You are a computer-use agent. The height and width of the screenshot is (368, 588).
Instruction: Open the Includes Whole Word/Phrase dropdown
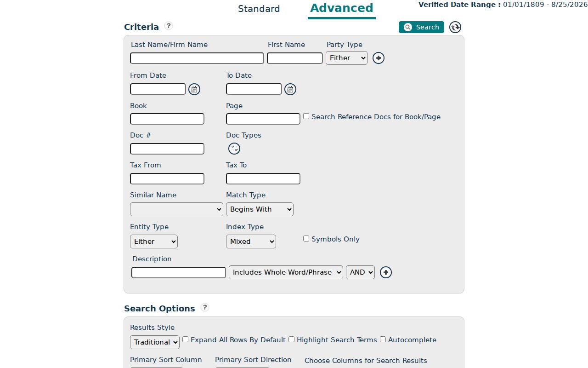click(x=286, y=272)
